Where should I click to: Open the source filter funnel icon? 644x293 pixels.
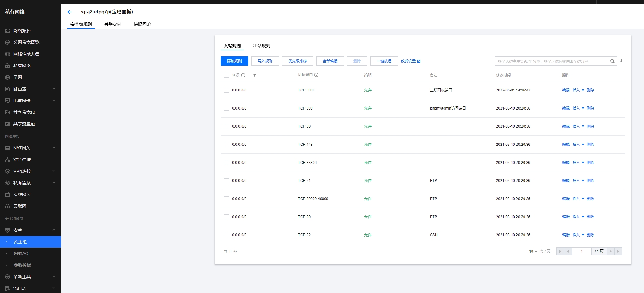254,75
